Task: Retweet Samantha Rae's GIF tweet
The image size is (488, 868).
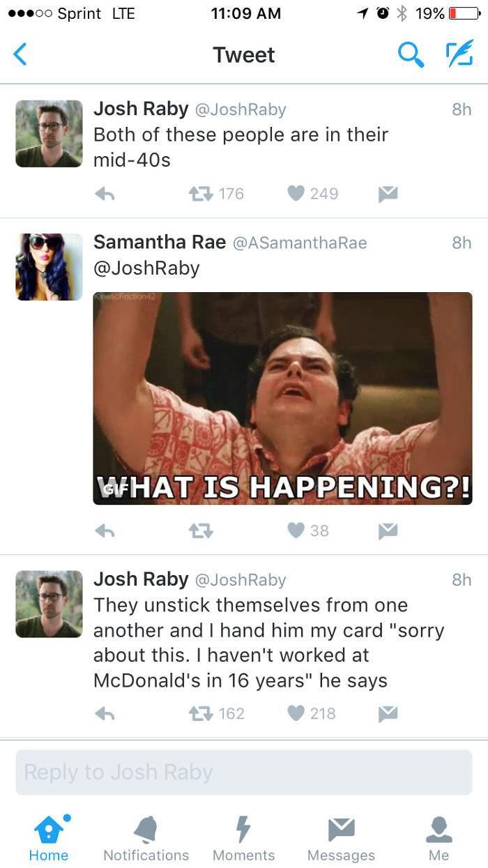Action: [200, 531]
